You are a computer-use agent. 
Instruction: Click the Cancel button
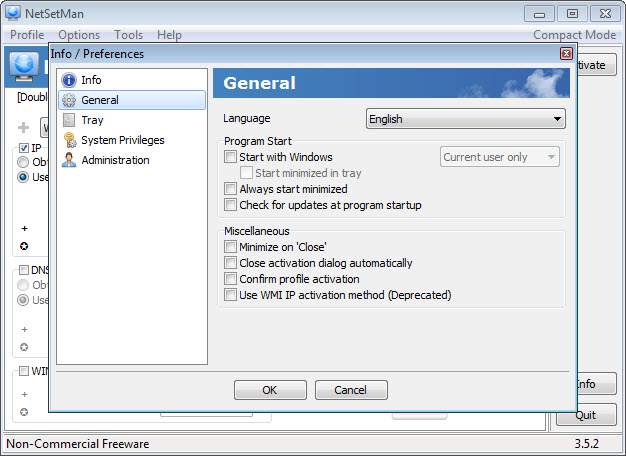point(351,390)
